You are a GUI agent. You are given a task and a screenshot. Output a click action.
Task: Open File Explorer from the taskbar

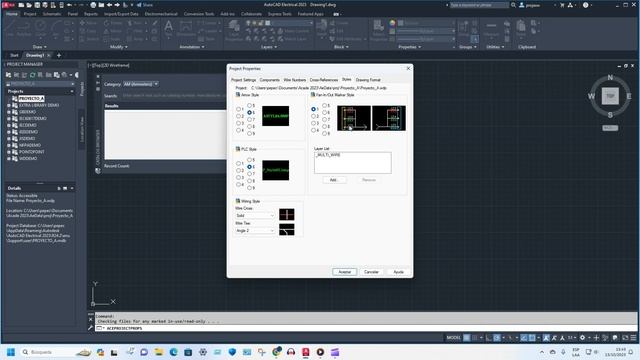(x=159, y=352)
